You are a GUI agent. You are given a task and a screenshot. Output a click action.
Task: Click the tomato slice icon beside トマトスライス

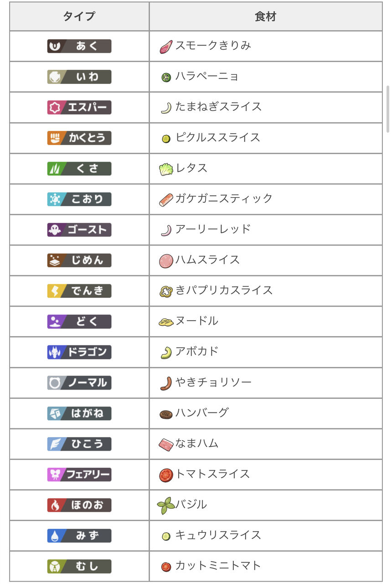click(x=166, y=475)
